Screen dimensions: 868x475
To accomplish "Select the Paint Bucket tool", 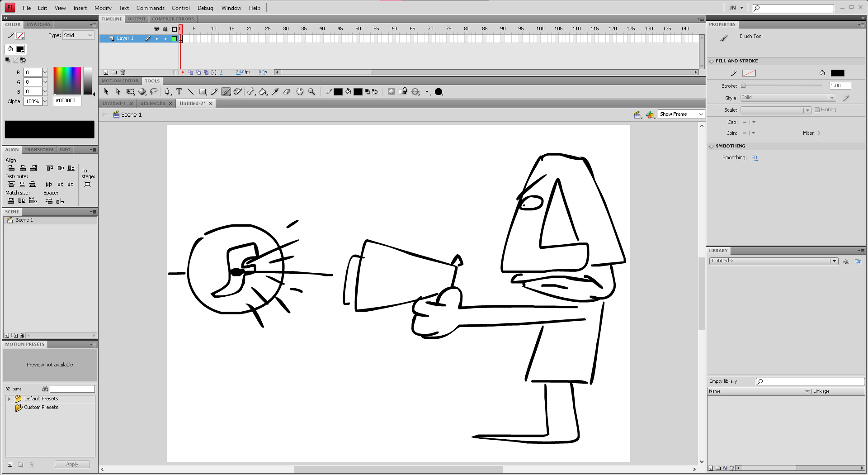I will [263, 92].
